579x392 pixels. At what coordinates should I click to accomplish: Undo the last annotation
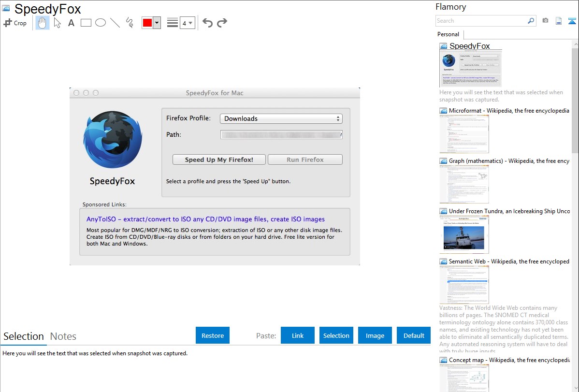point(207,23)
